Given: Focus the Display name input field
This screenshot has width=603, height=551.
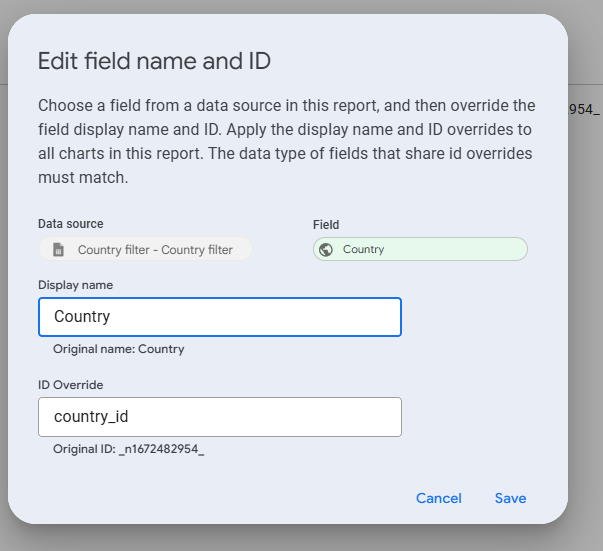Looking at the screenshot, I should pos(220,317).
